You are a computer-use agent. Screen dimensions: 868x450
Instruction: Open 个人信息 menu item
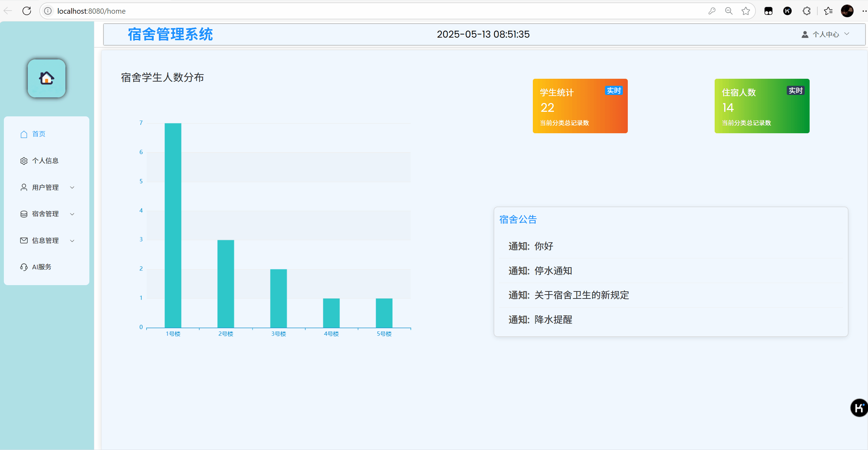pyautogui.click(x=45, y=161)
